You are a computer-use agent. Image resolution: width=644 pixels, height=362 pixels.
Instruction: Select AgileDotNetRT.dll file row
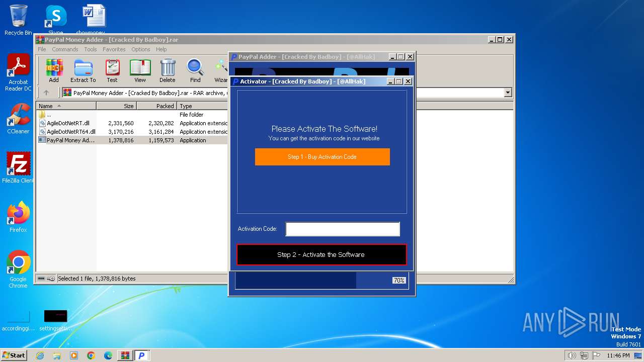tap(133, 123)
